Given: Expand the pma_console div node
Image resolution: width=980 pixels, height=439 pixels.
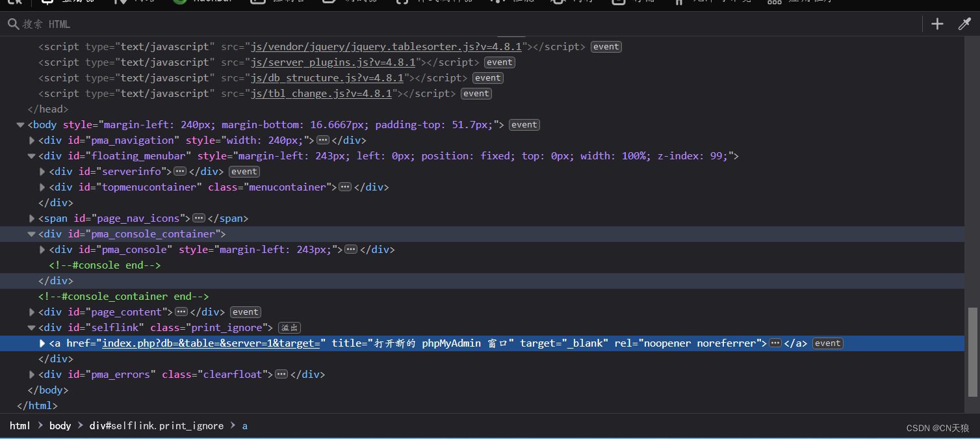Looking at the screenshot, I should (43, 250).
